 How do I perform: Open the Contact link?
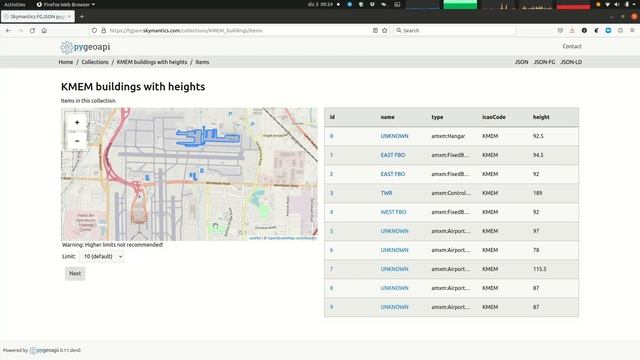coord(572,47)
